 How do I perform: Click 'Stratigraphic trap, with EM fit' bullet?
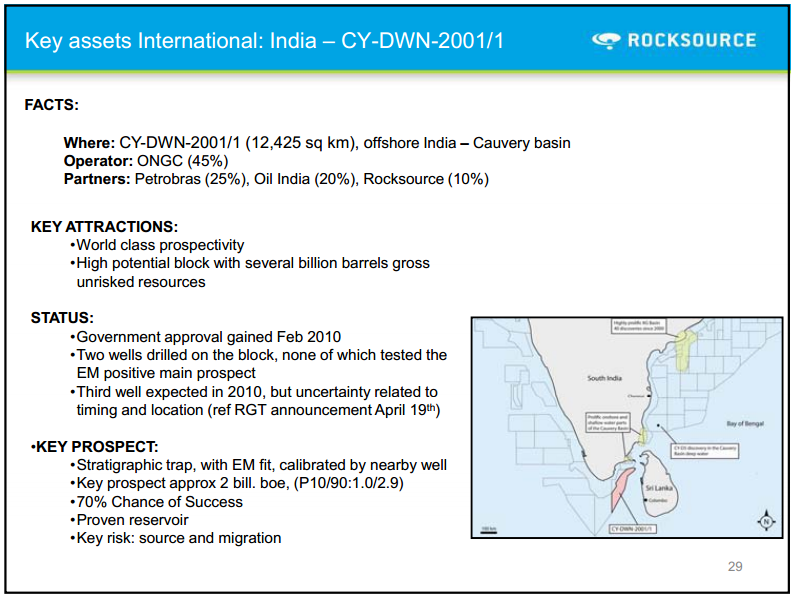pos(258,465)
